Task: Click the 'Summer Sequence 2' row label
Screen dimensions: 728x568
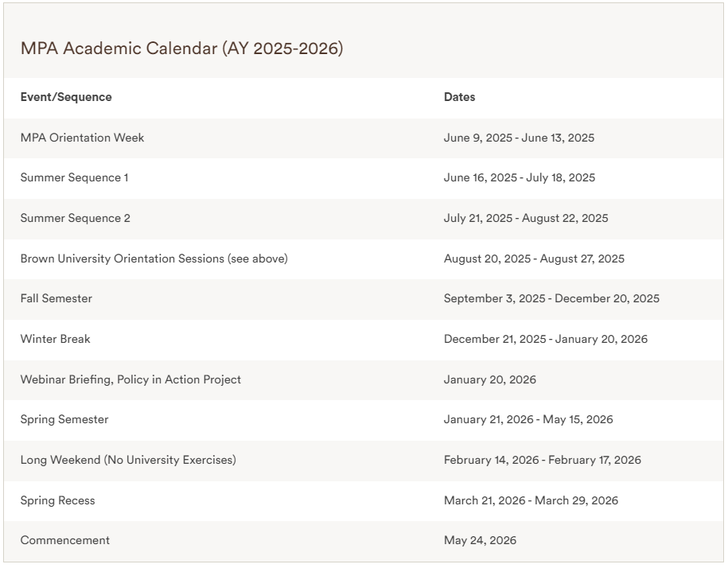Action: coord(76,218)
